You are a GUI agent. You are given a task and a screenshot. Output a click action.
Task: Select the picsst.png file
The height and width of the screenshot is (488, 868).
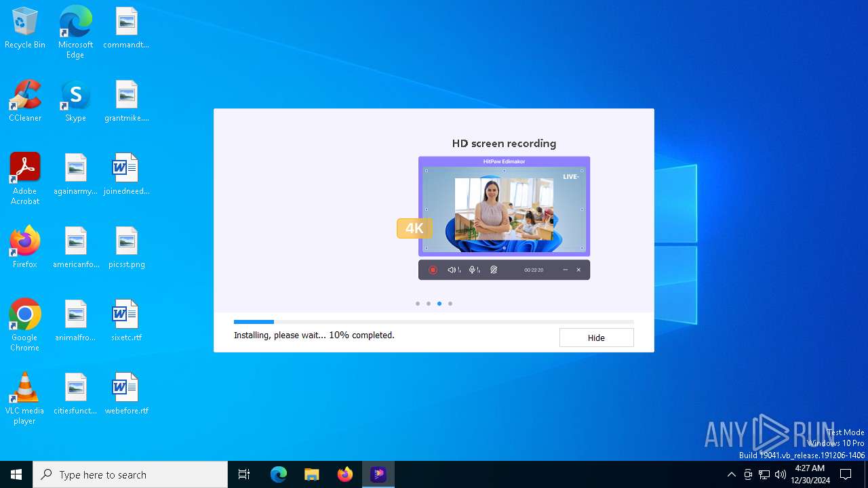(x=126, y=248)
